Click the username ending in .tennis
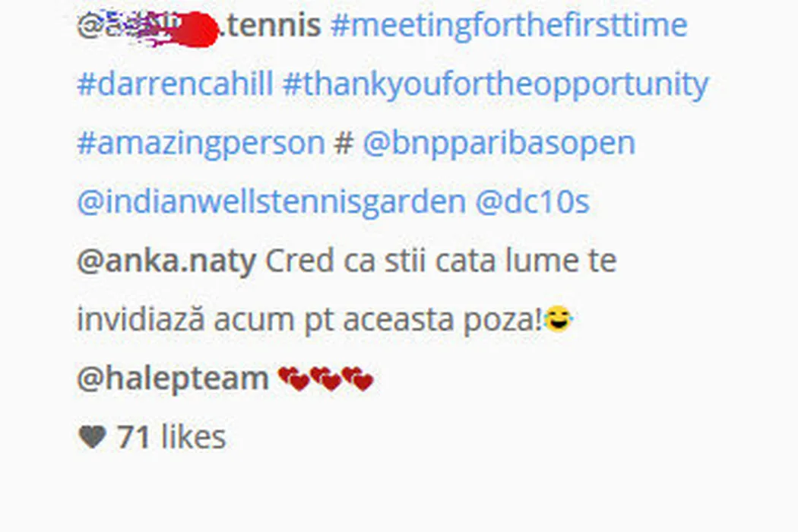 [x=198, y=25]
